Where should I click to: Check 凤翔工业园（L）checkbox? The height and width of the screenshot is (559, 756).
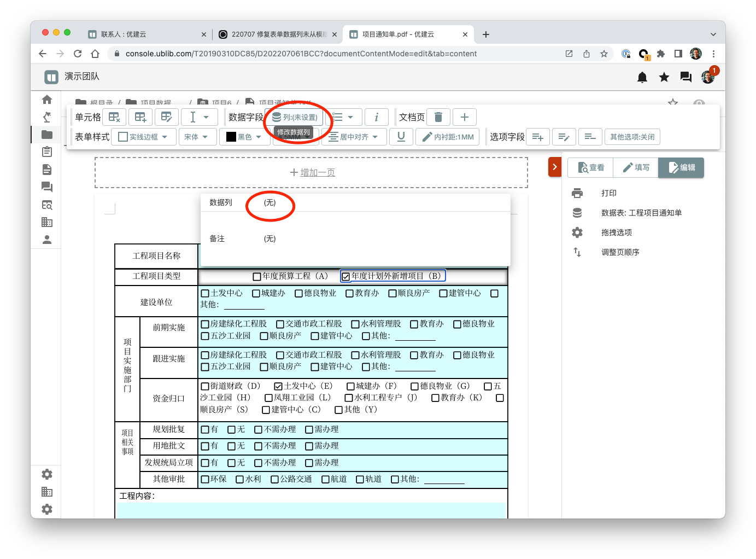point(268,398)
